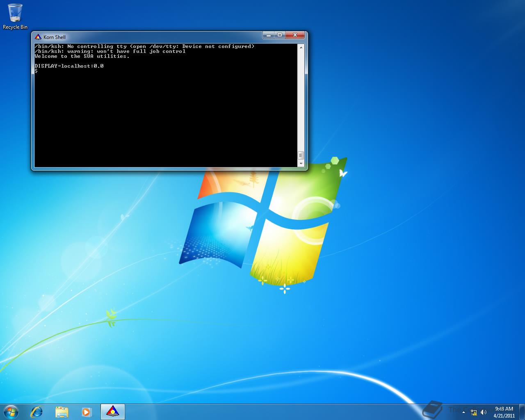Click the DISPLAY=localhost:0.0 line

coord(69,66)
